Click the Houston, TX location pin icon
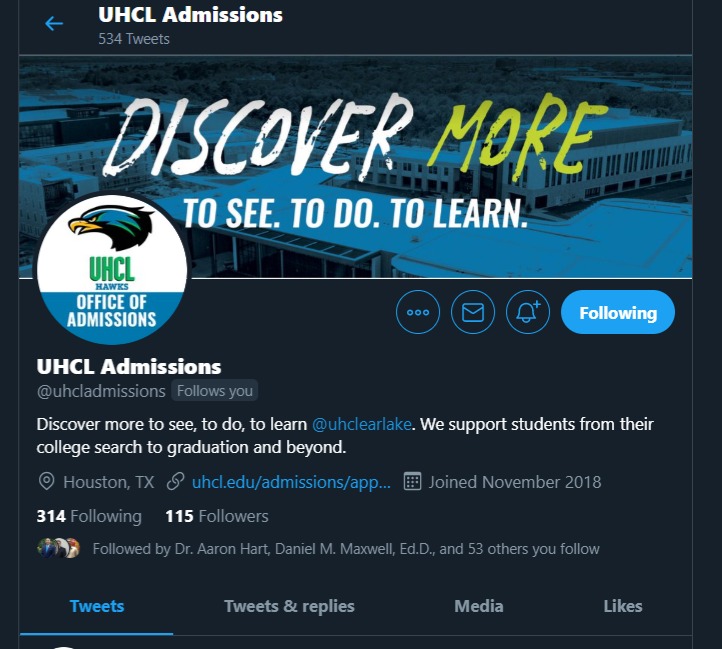The width and height of the screenshot is (722, 649). click(46, 482)
